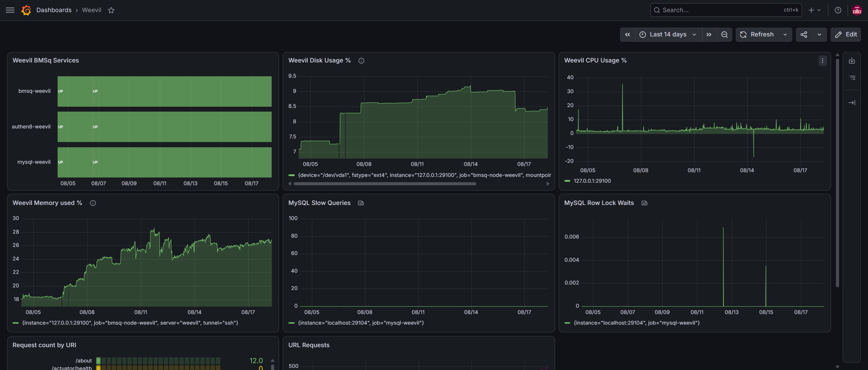
Task: Click the export icon in right sidebar
Action: click(852, 61)
